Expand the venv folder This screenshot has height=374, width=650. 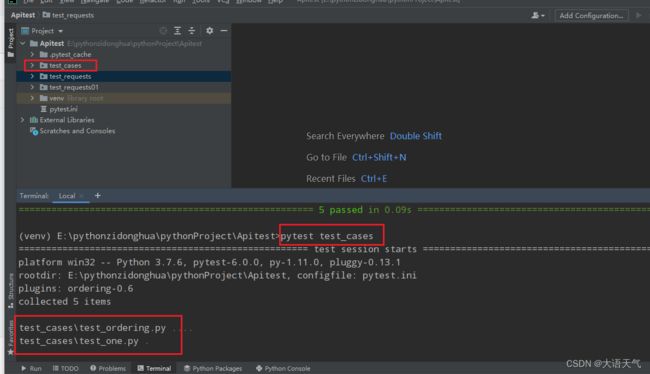pos(32,98)
